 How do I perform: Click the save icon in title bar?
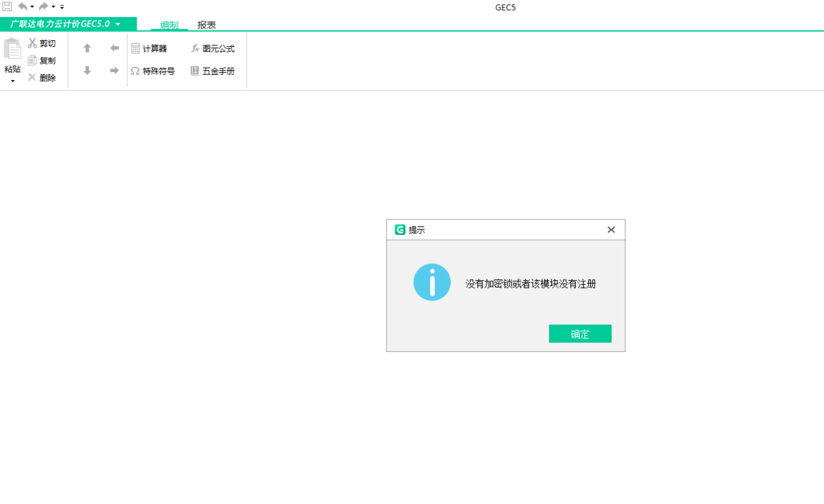7,6
